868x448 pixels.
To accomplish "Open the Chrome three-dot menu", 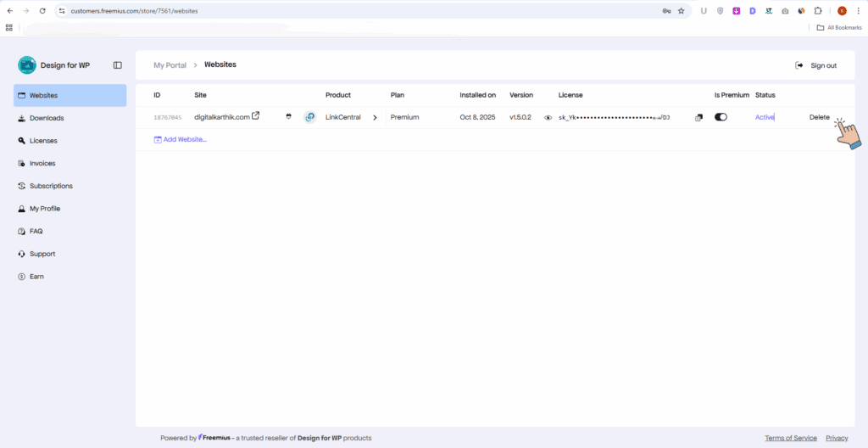I will pyautogui.click(x=858, y=10).
